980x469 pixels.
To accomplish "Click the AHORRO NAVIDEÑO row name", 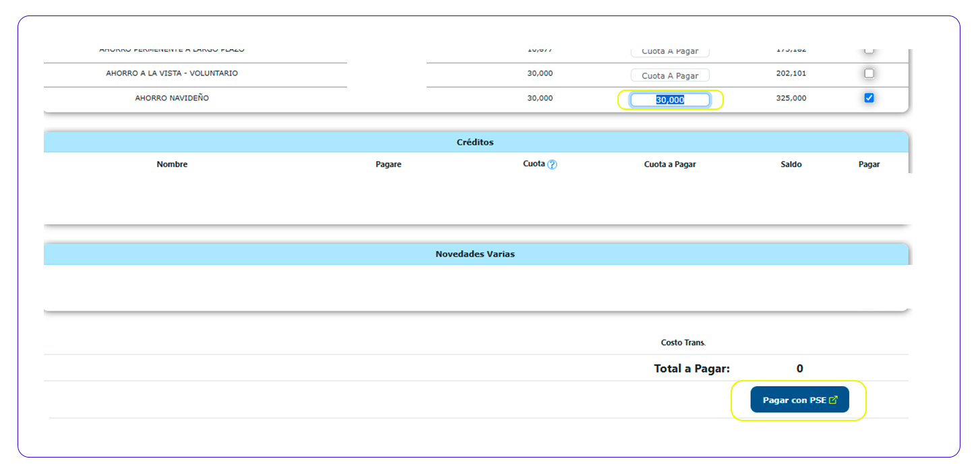I will [172, 98].
